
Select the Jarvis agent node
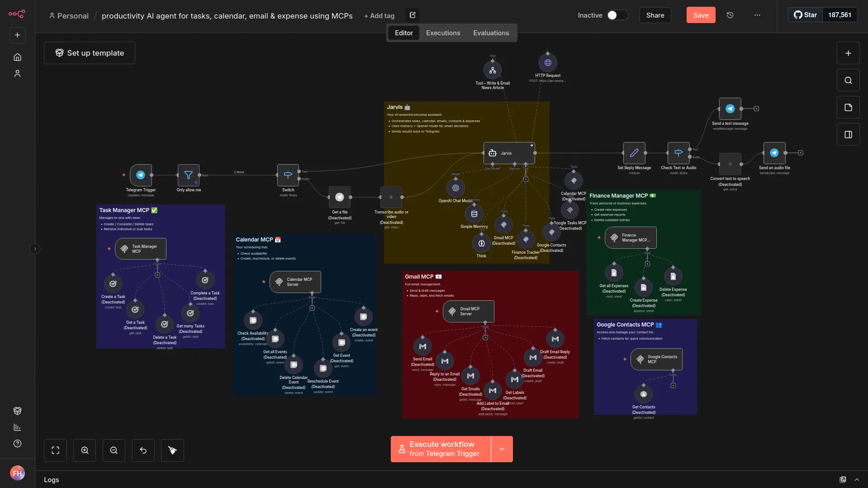tap(509, 153)
